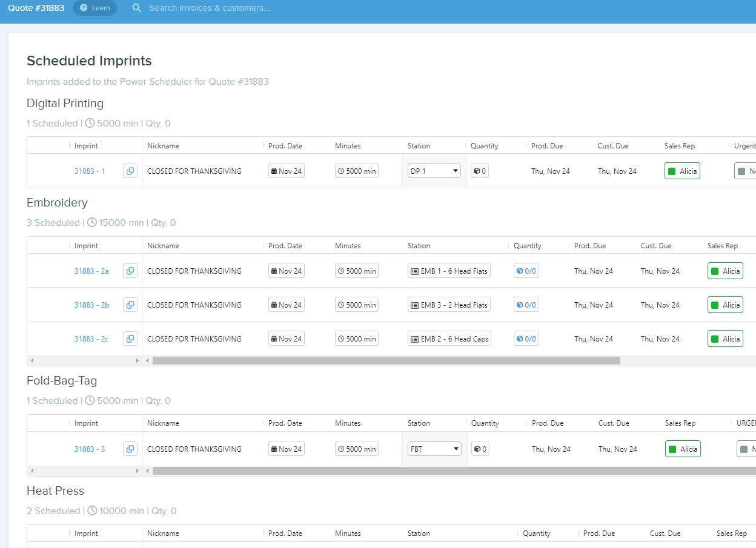This screenshot has height=548, width=756.
Task: Click the quantity 0/0 for imprint 31883 - 2c
Action: click(526, 338)
